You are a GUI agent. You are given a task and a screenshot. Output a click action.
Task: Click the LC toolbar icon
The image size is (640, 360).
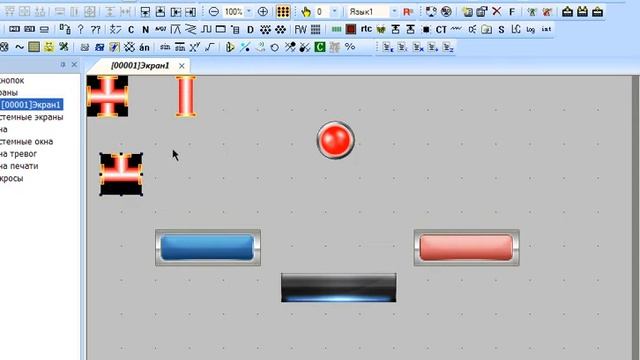516,29
